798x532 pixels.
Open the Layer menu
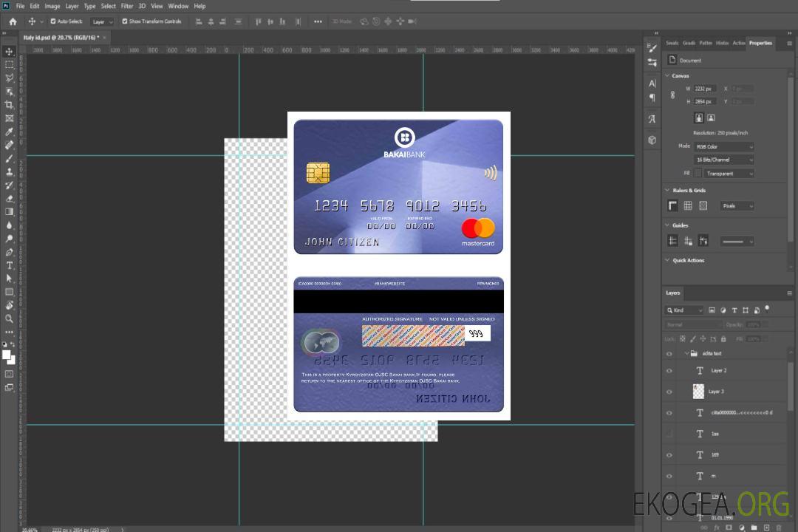point(72,6)
